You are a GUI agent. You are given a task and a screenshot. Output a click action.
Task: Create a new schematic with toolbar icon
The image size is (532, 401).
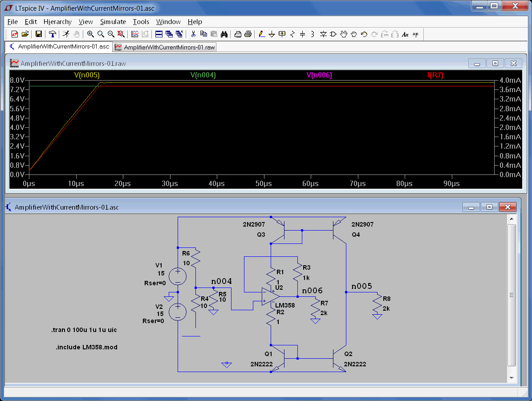click(15, 34)
